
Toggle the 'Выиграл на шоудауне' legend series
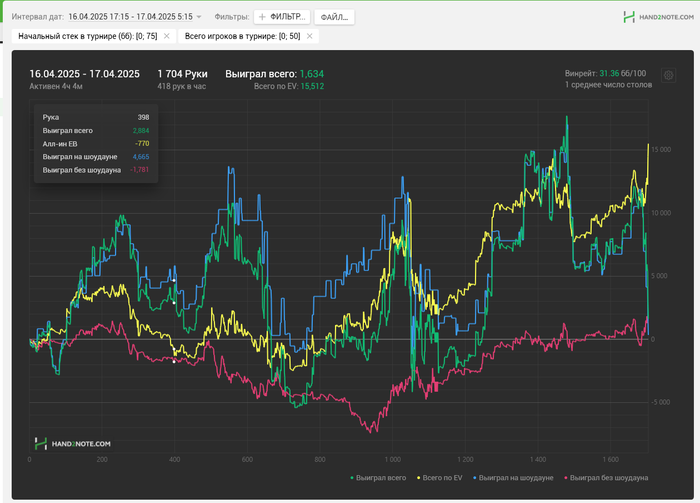click(x=515, y=479)
